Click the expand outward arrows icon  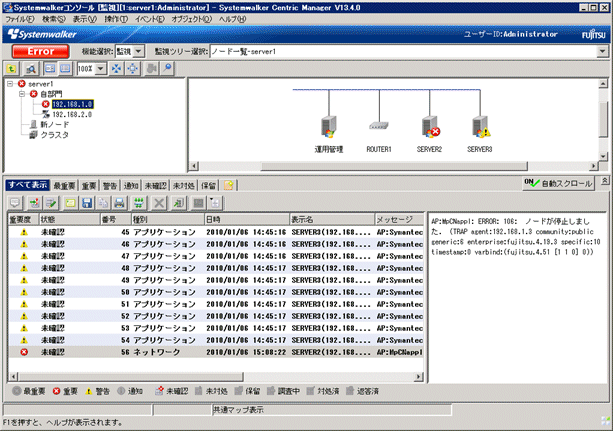click(133, 69)
